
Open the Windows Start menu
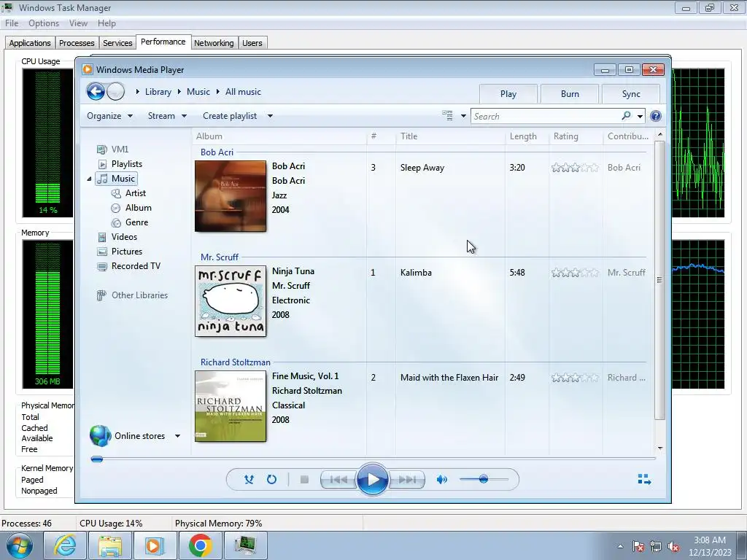click(x=20, y=545)
